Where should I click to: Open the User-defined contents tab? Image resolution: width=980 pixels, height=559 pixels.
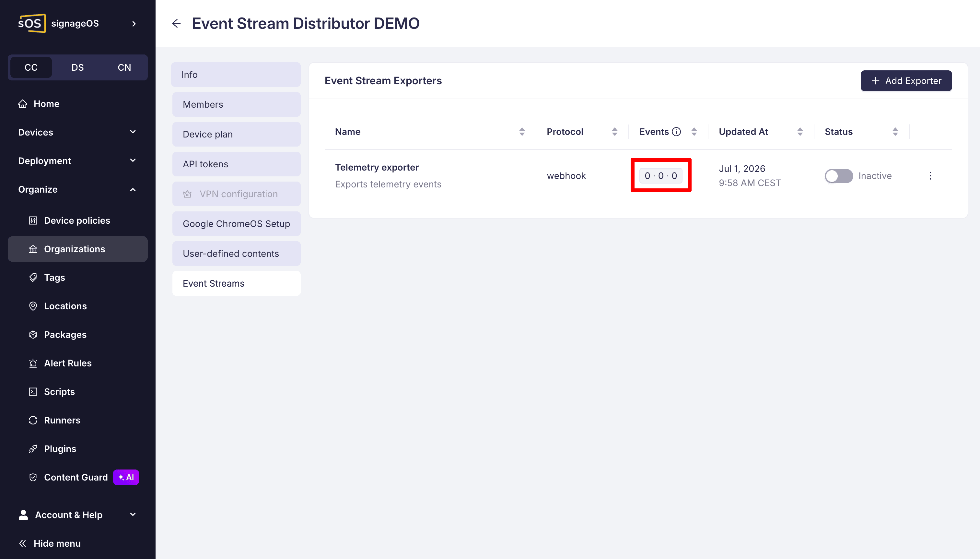click(236, 253)
